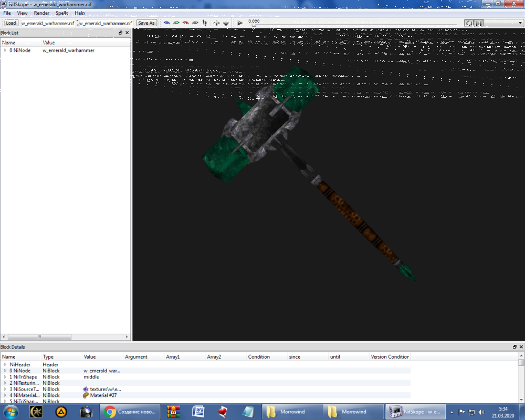The height and width of the screenshot is (420, 525).
Task: Switch to Side view with red eye icon
Action: [x=185, y=23]
